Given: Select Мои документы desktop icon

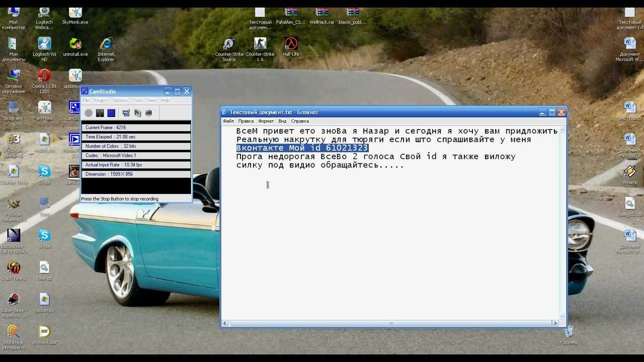Looking at the screenshot, I should pyautogui.click(x=14, y=50).
